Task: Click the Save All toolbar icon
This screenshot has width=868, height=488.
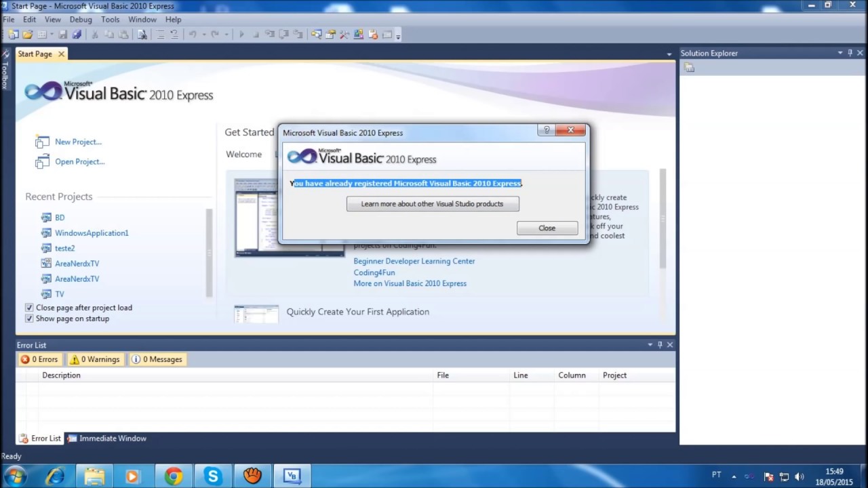Action: pyautogui.click(x=77, y=35)
